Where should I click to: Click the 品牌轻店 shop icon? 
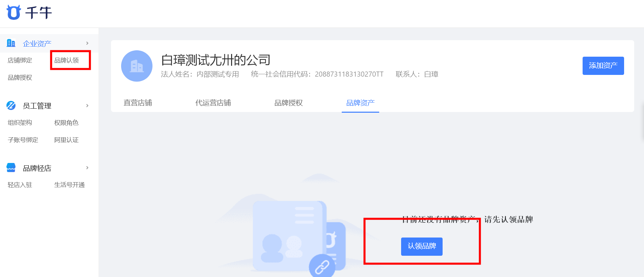(11, 168)
